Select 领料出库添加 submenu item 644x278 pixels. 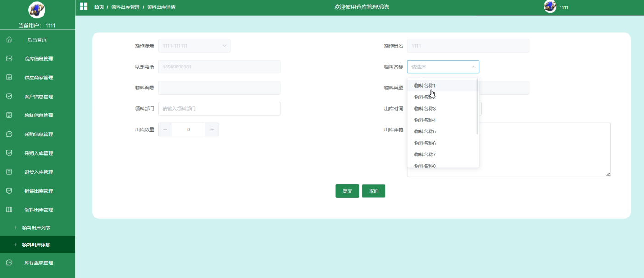(38, 245)
